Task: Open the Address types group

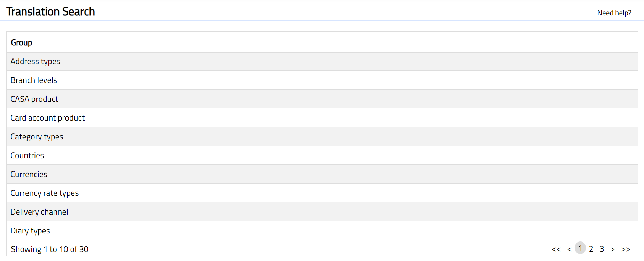Action: (36, 61)
